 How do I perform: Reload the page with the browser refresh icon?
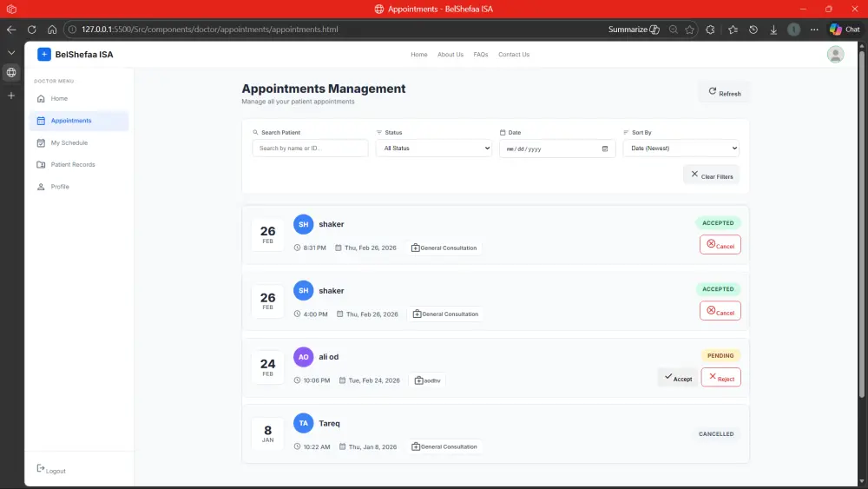coord(31,30)
